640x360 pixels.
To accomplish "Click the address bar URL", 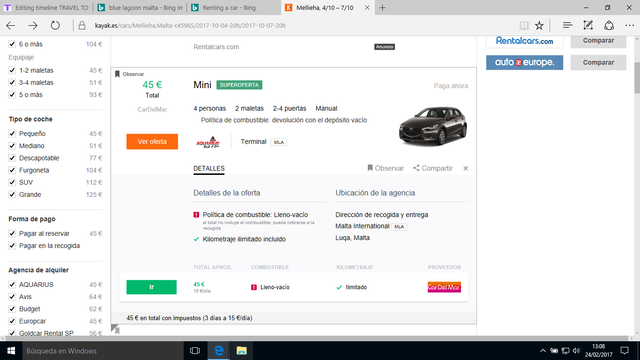I will 190,25.
